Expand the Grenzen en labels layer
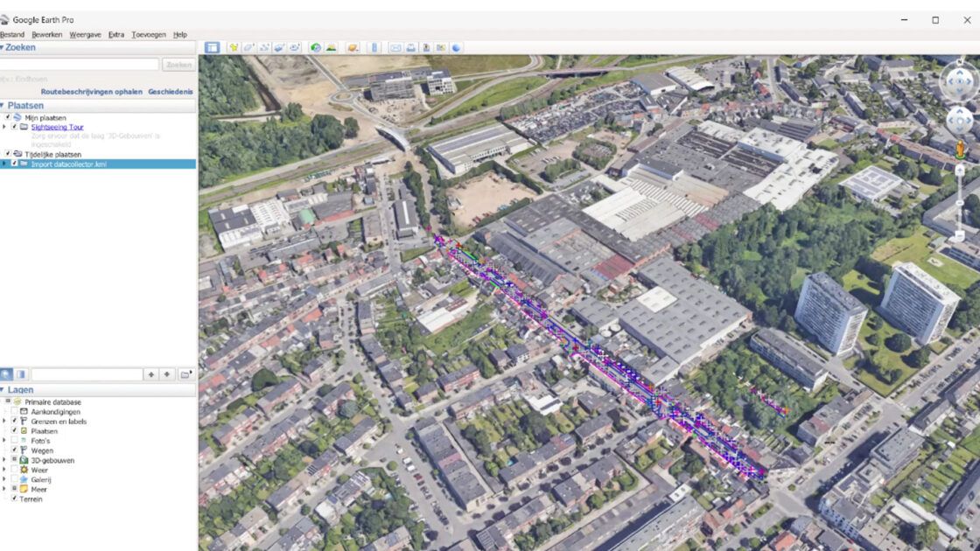 point(4,422)
